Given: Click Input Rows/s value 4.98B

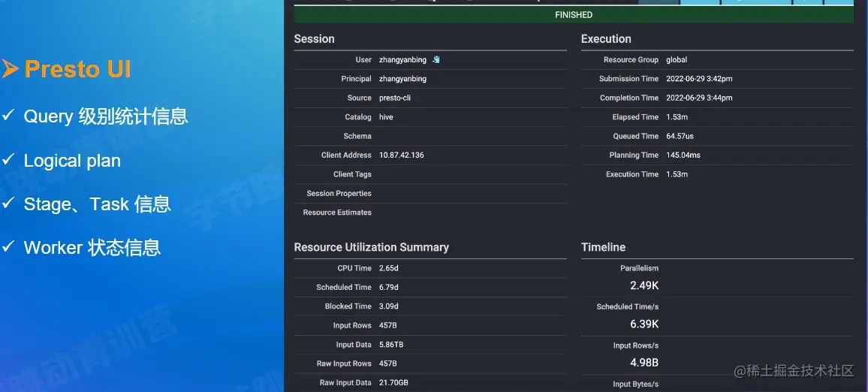Looking at the screenshot, I should (x=644, y=363).
